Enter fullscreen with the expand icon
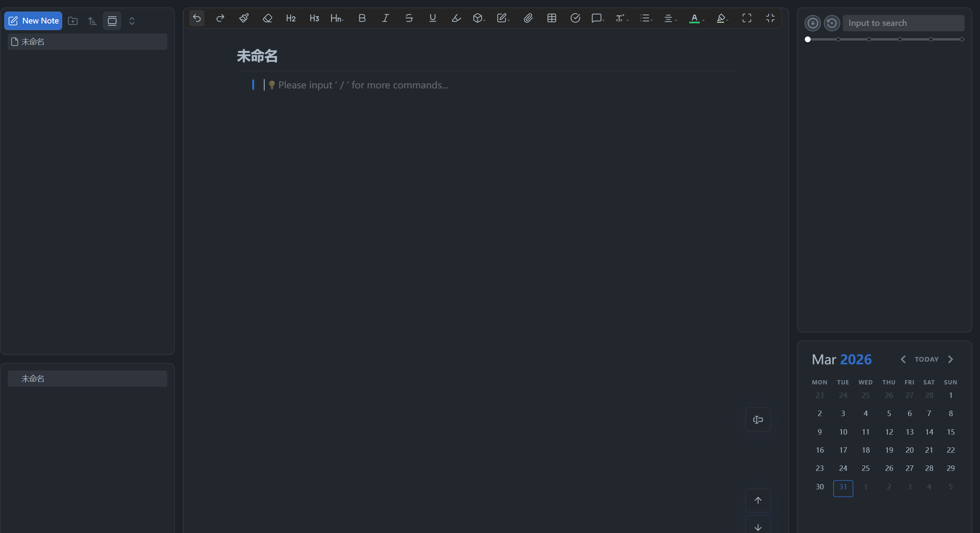The width and height of the screenshot is (980, 533). [x=747, y=18]
